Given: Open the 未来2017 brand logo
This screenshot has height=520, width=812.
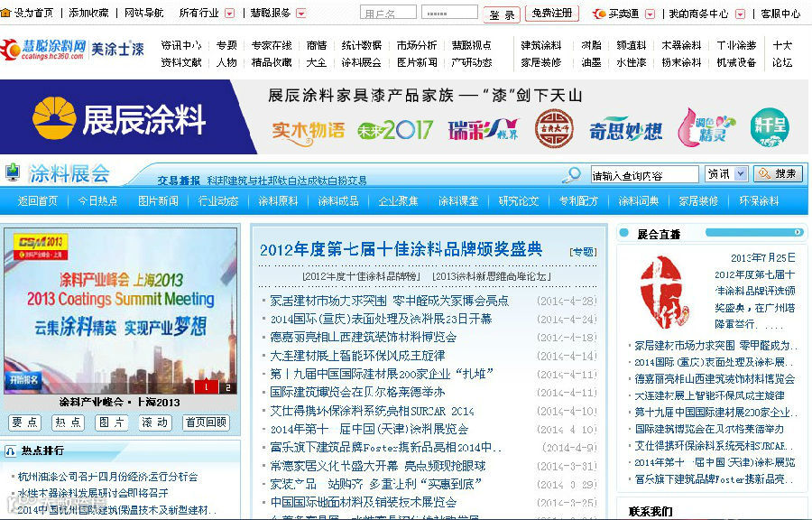Looking at the screenshot, I should [x=394, y=130].
